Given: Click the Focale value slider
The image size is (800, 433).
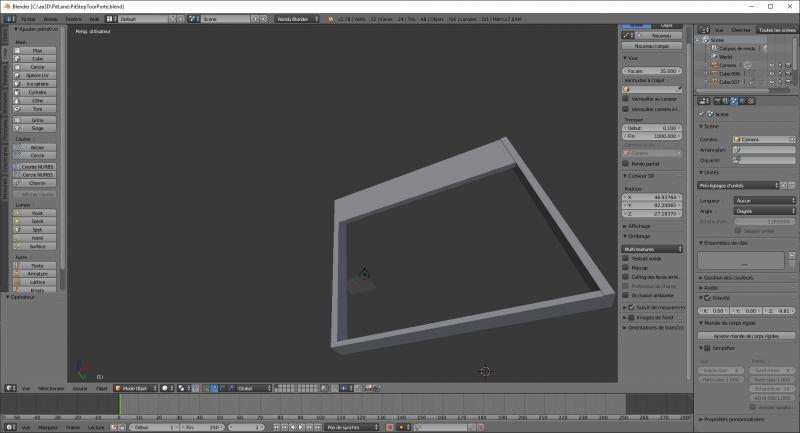Looking at the screenshot, I should pyautogui.click(x=651, y=71).
